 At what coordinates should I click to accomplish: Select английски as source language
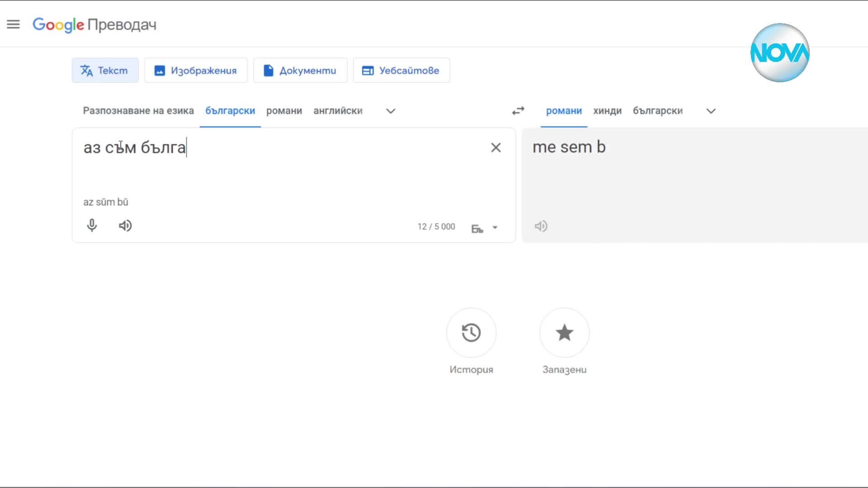(x=338, y=111)
